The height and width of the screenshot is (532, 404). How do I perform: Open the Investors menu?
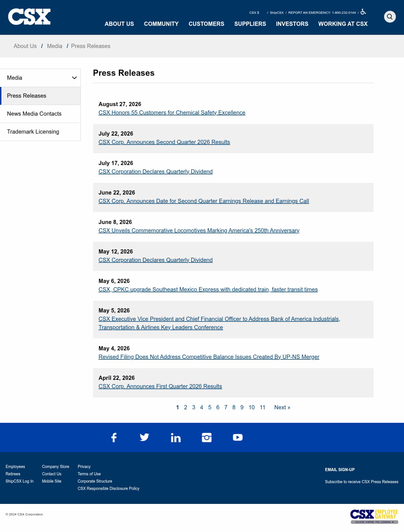[x=292, y=24]
